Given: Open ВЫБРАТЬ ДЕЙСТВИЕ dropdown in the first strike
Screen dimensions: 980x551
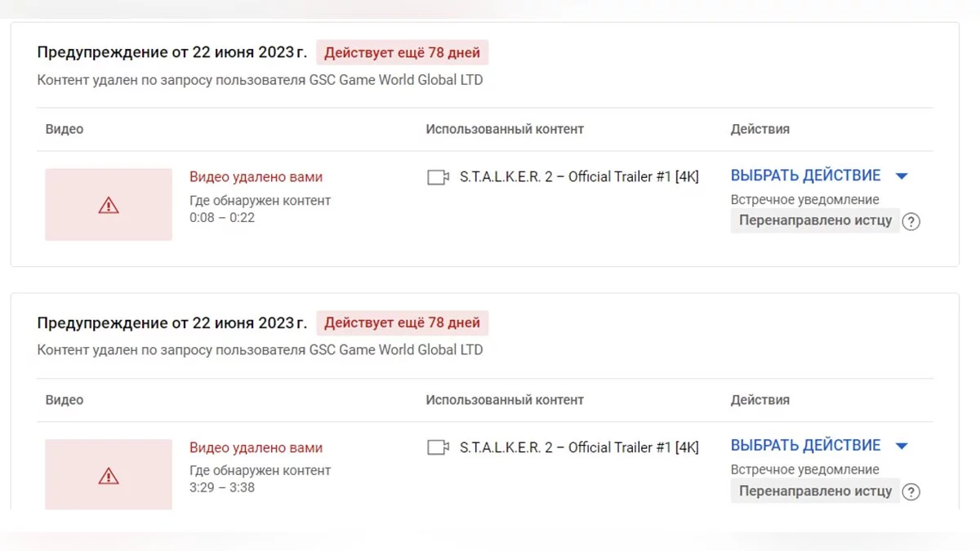Looking at the screenshot, I should click(x=819, y=176).
